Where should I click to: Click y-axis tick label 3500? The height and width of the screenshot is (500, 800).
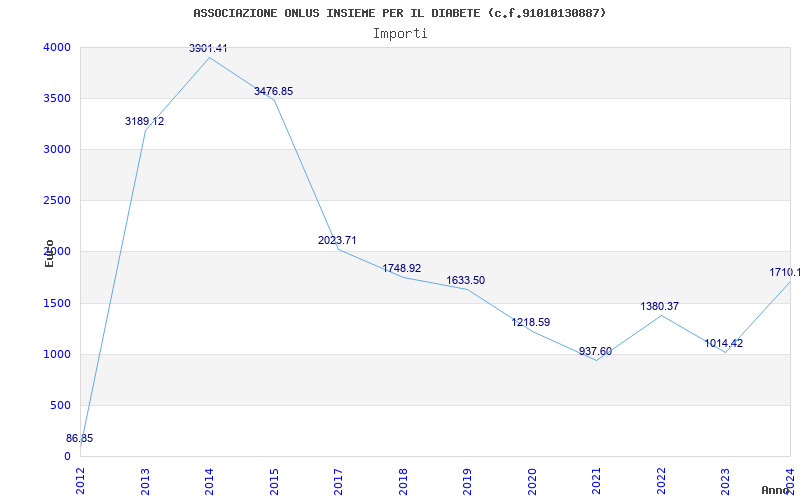(x=57, y=98)
